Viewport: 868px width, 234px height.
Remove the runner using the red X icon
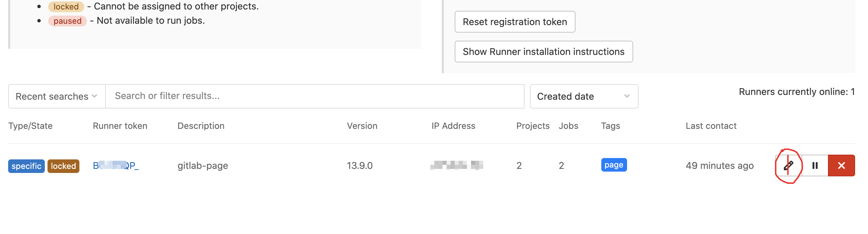[842, 166]
